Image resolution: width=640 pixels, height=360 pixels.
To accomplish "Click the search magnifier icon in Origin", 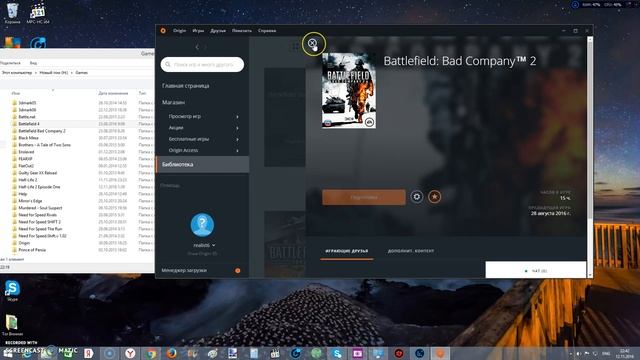I will pyautogui.click(x=168, y=64).
